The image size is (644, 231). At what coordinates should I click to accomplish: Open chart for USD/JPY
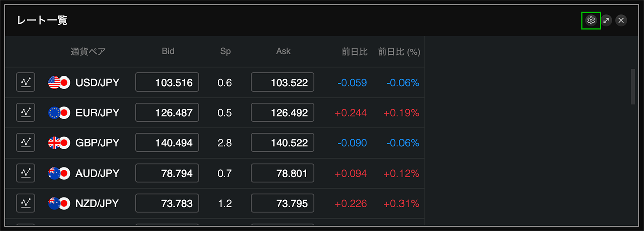coord(26,82)
